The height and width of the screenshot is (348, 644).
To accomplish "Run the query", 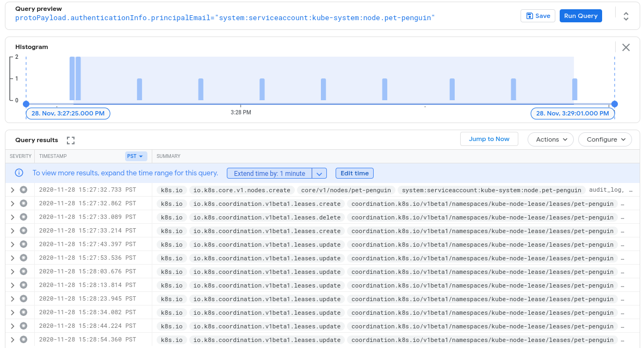I will [x=580, y=16].
